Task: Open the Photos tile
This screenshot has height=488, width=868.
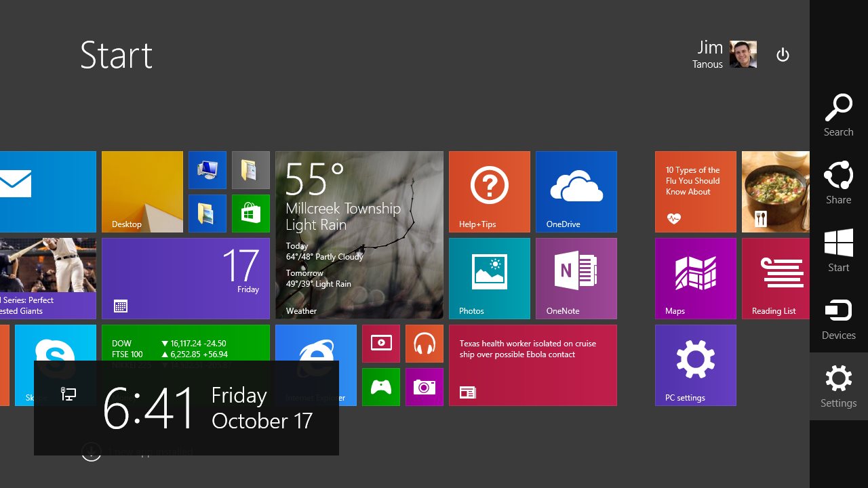Action: click(490, 279)
